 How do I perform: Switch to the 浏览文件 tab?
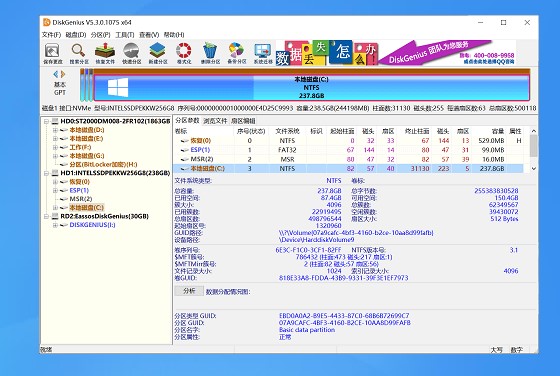[215, 121]
